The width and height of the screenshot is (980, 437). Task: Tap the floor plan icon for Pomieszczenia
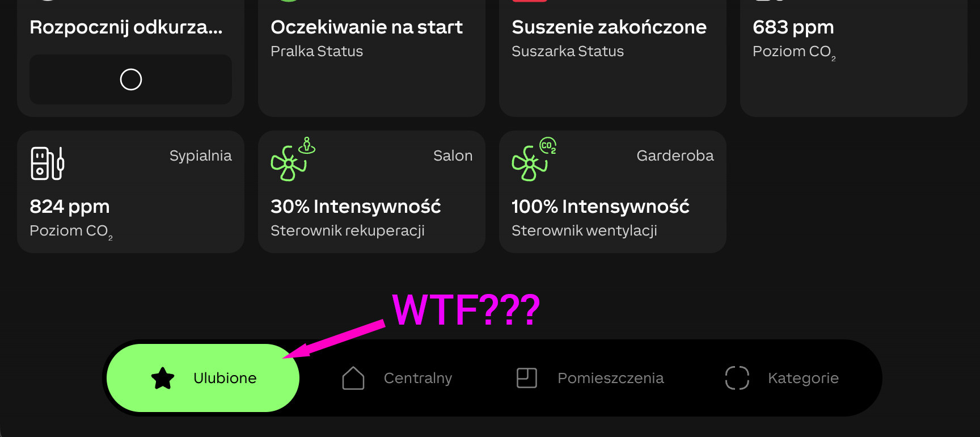pyautogui.click(x=527, y=378)
